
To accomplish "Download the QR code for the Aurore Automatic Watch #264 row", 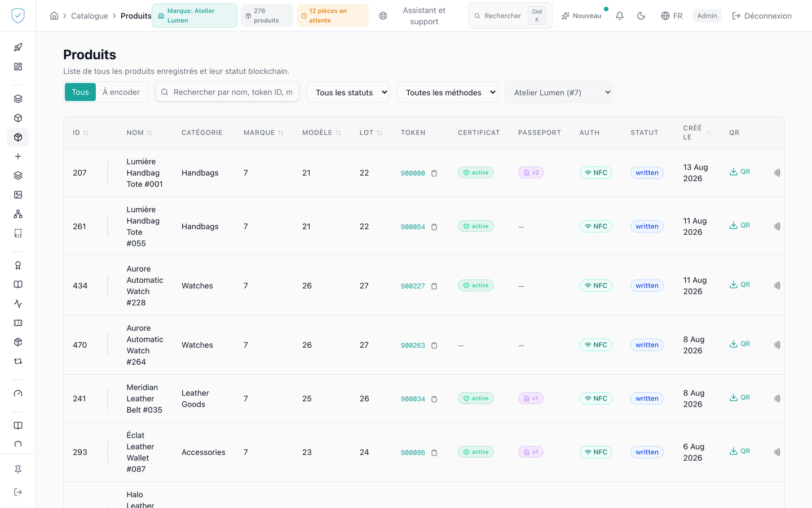I will tap(740, 344).
